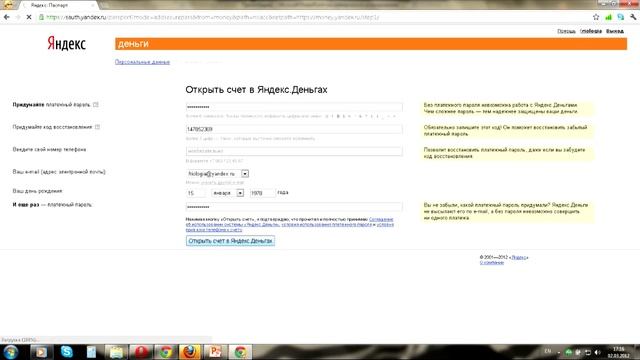Go back using the browser back arrow
640x360 pixels.
coord(7,17)
